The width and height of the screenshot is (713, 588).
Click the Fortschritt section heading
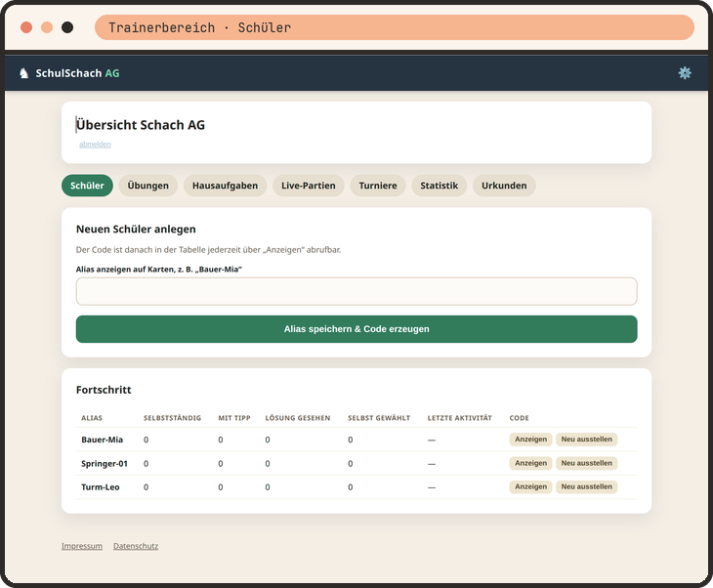coord(104,390)
